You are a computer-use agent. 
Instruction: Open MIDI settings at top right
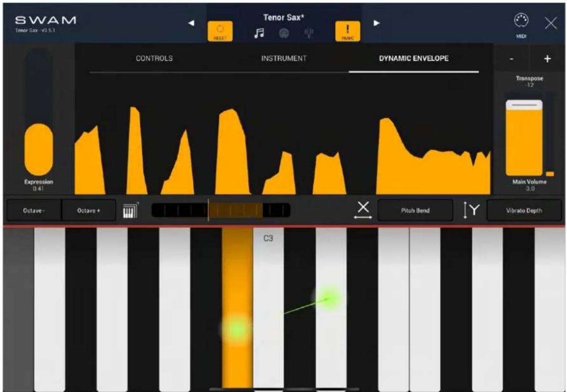pyautogui.click(x=521, y=25)
